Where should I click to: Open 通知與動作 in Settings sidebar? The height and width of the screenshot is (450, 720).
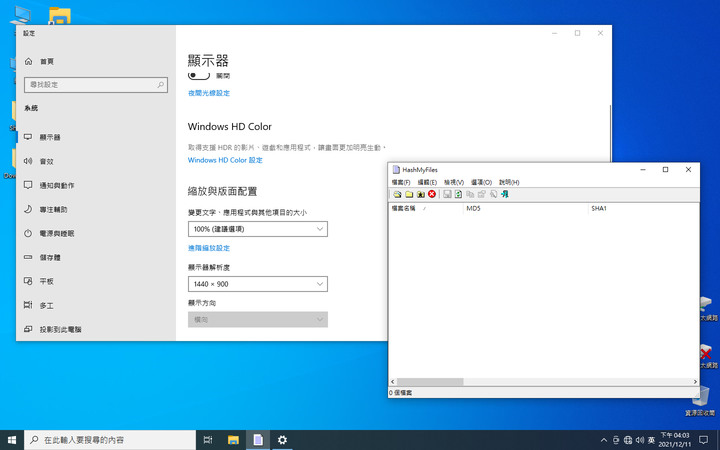[96, 185]
